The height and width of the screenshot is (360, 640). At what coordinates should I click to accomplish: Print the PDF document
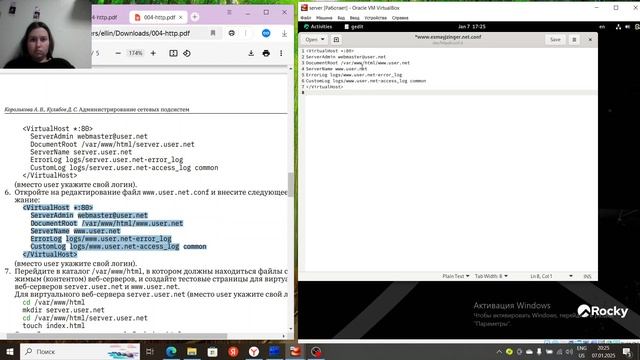pos(266,53)
